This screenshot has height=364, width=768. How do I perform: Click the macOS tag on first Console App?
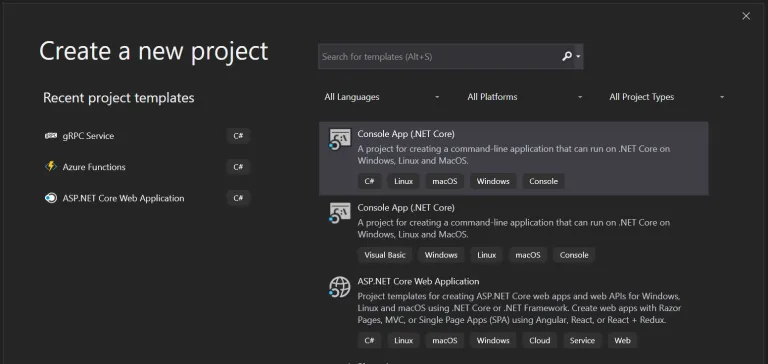(x=445, y=181)
